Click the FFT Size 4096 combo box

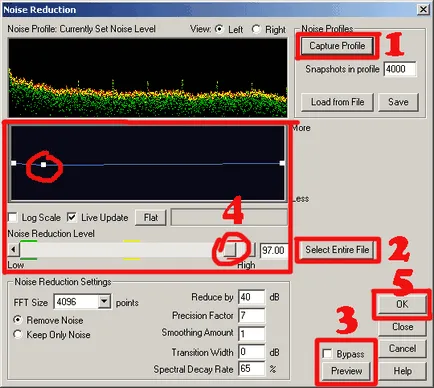82,302
